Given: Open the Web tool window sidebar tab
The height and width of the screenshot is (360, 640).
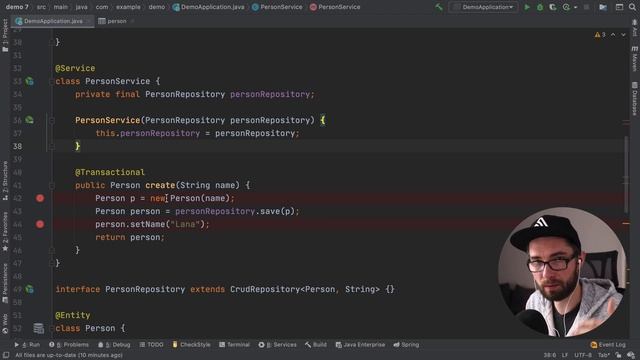Looking at the screenshot, I should 5,324.
